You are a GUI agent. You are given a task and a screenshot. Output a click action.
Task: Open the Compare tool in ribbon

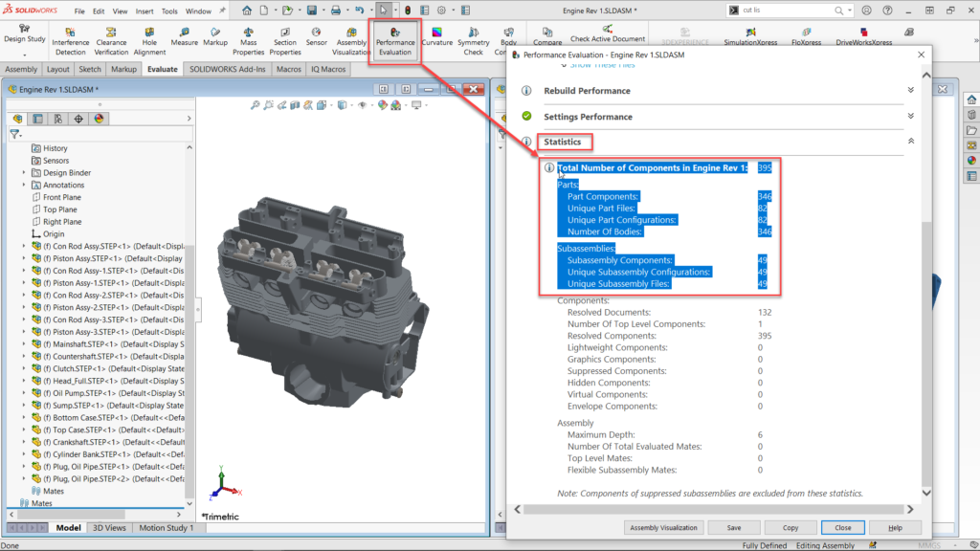pos(547,37)
